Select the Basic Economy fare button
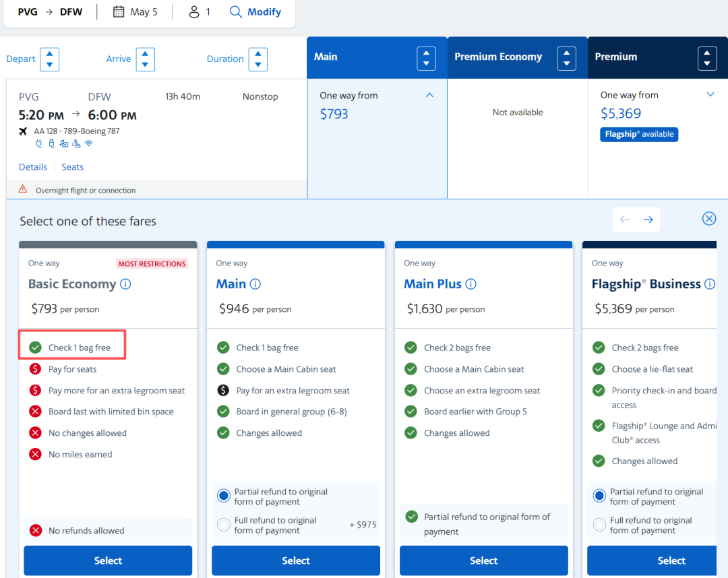 click(108, 560)
